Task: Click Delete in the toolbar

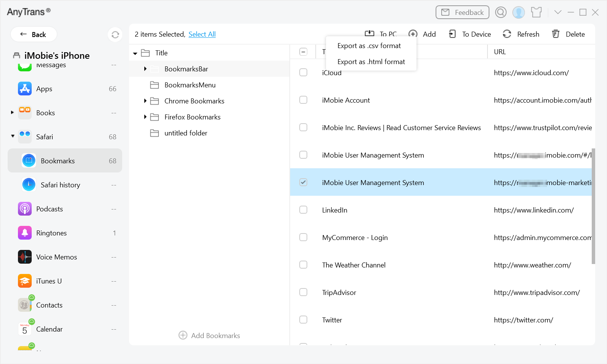Action: 568,34
